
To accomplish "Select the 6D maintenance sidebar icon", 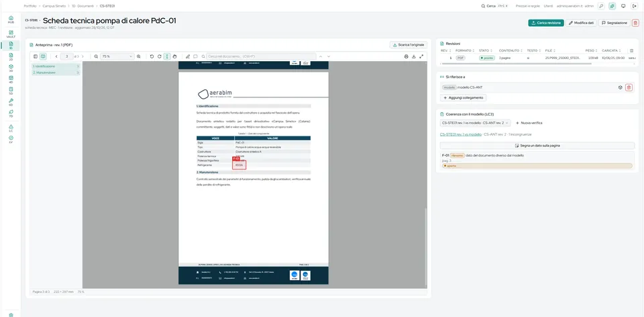I will [11, 102].
